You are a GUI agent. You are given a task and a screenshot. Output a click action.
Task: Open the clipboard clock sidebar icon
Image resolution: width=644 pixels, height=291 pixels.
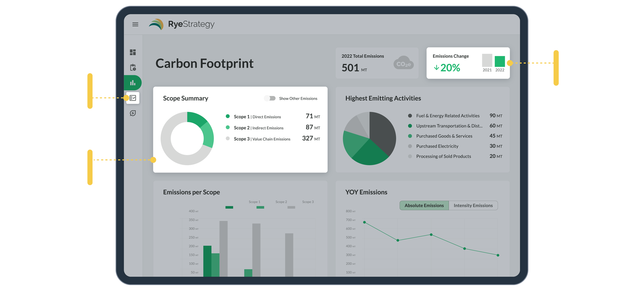[x=133, y=68]
